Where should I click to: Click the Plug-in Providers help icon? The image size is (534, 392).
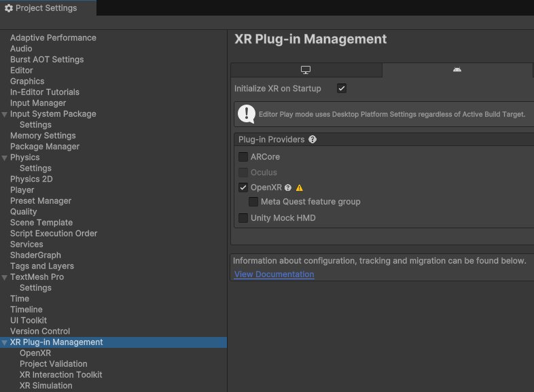click(313, 139)
